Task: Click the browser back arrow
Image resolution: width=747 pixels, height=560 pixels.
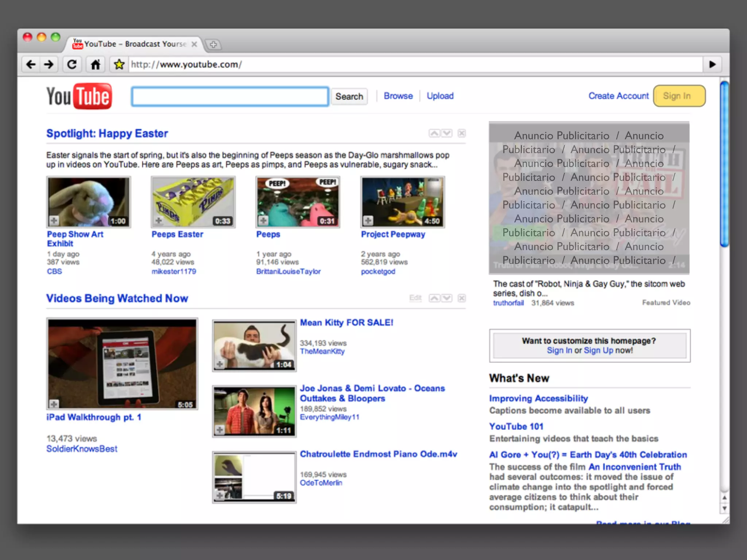Action: 31,65
